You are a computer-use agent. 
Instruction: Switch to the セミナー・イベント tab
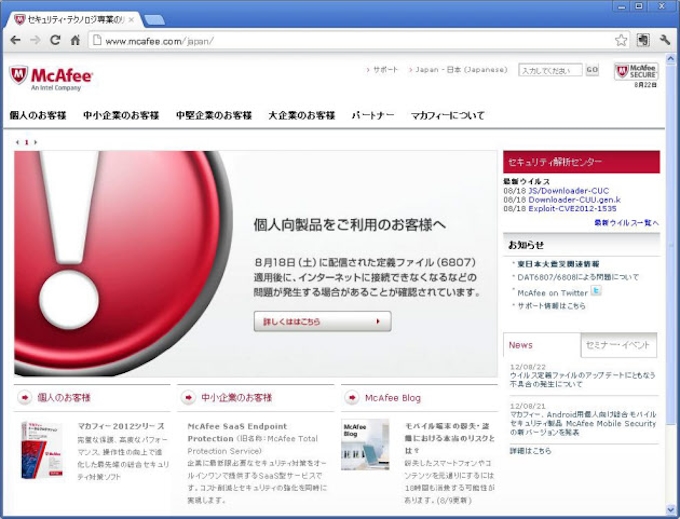click(x=618, y=345)
